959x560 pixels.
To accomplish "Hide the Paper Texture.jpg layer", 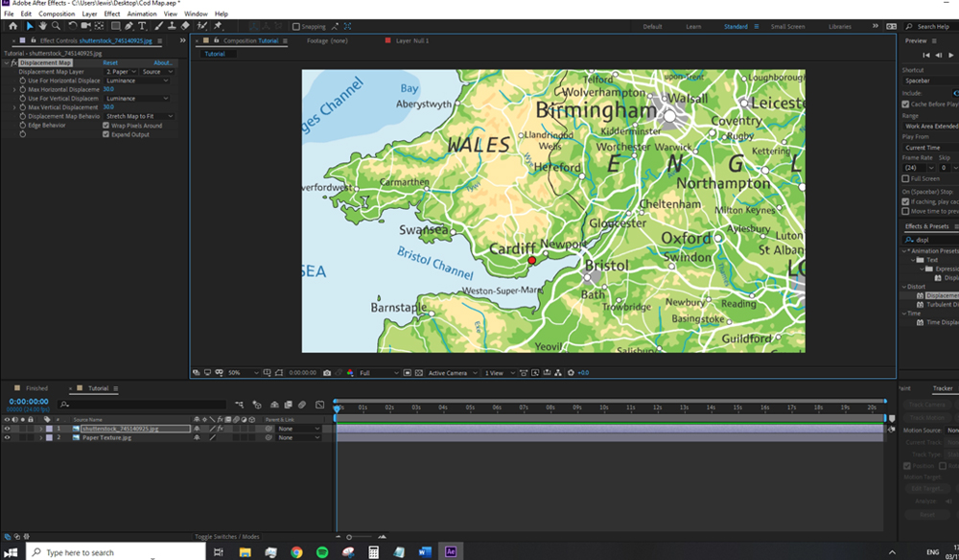I will [7, 437].
